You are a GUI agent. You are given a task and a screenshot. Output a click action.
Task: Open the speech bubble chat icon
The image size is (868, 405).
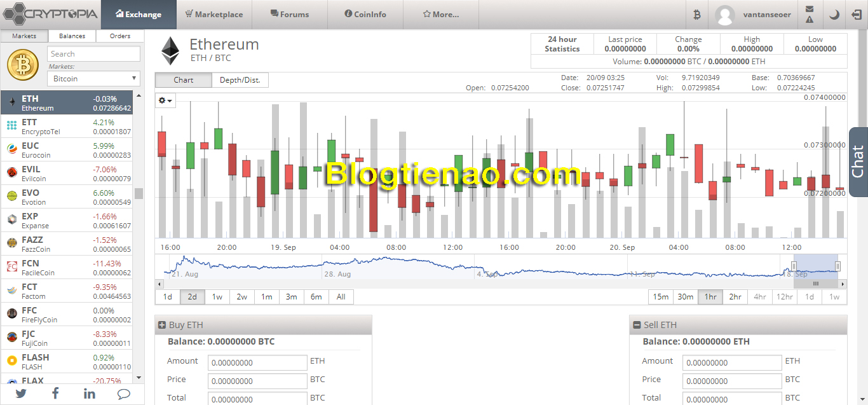pyautogui.click(x=124, y=394)
